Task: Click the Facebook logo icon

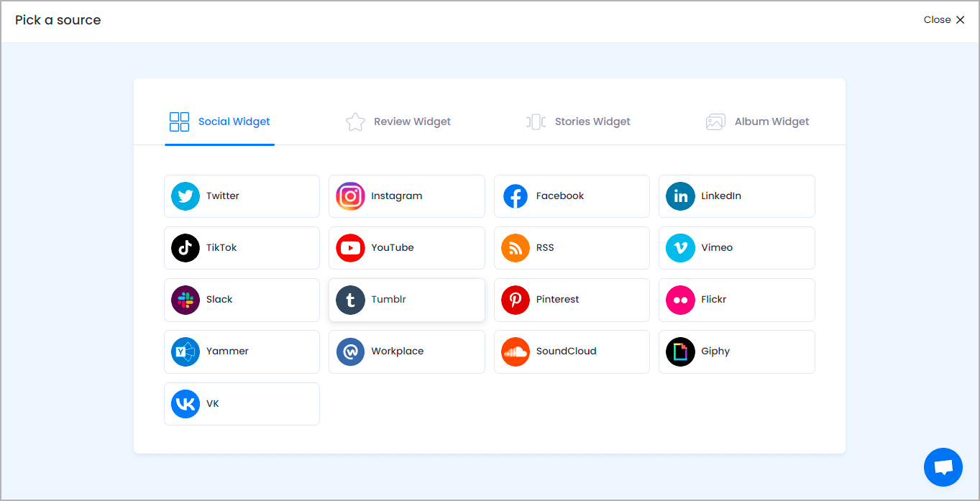Action: (516, 196)
